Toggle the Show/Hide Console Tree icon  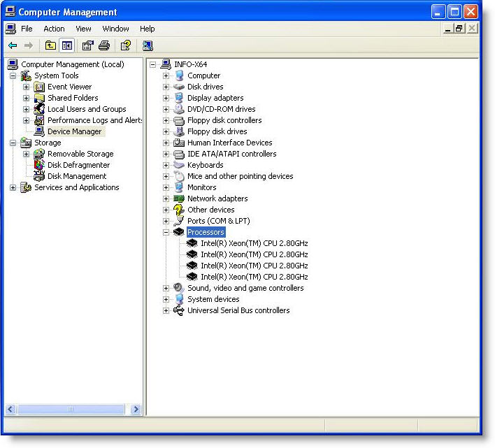67,45
